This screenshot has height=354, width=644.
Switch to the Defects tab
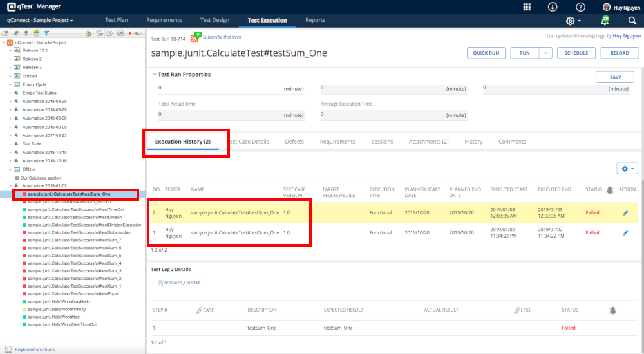(x=294, y=142)
